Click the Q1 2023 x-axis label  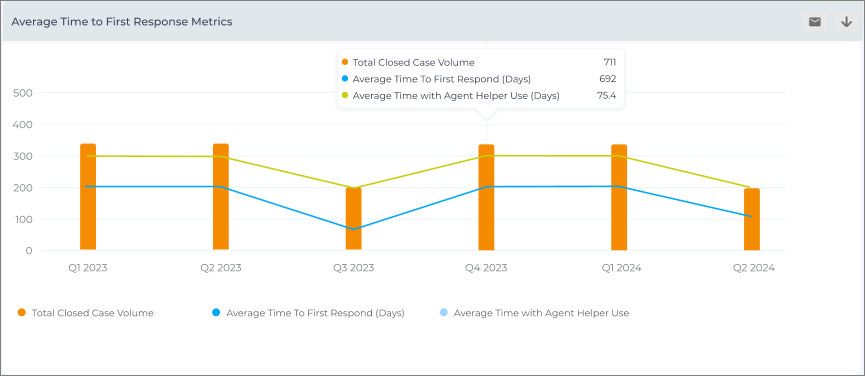tap(88, 268)
